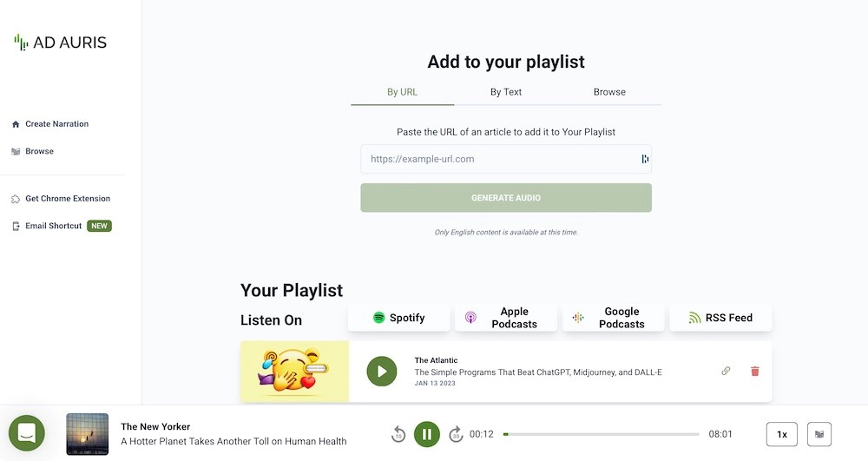Open the playback speed 1x selector

[x=781, y=434]
